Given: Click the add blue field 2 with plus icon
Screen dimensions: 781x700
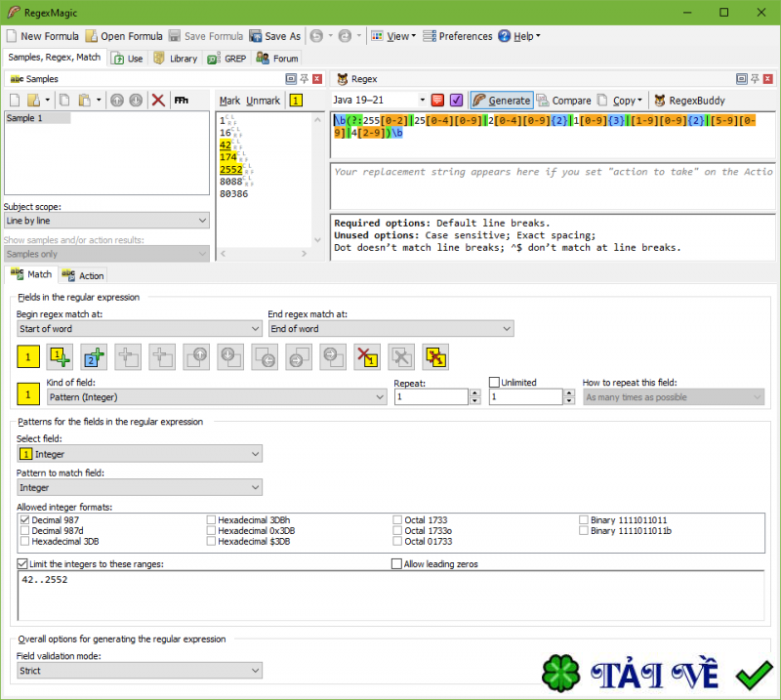Looking at the screenshot, I should click(94, 356).
